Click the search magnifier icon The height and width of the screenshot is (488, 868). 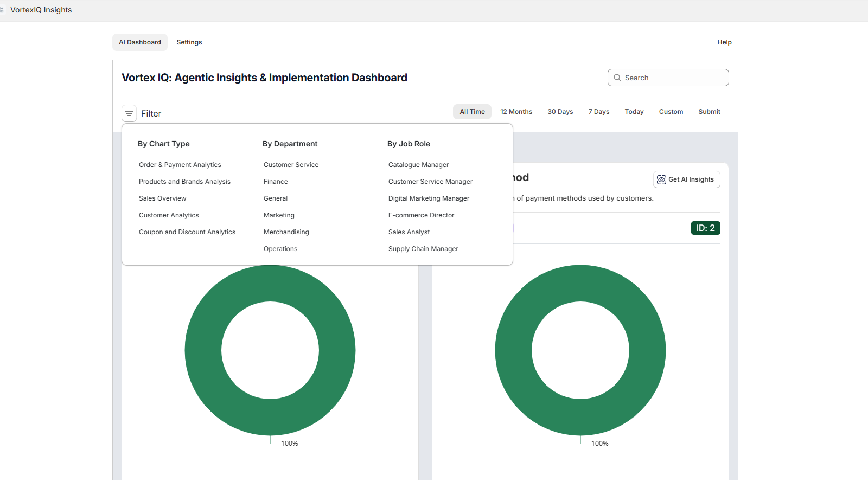pyautogui.click(x=618, y=78)
